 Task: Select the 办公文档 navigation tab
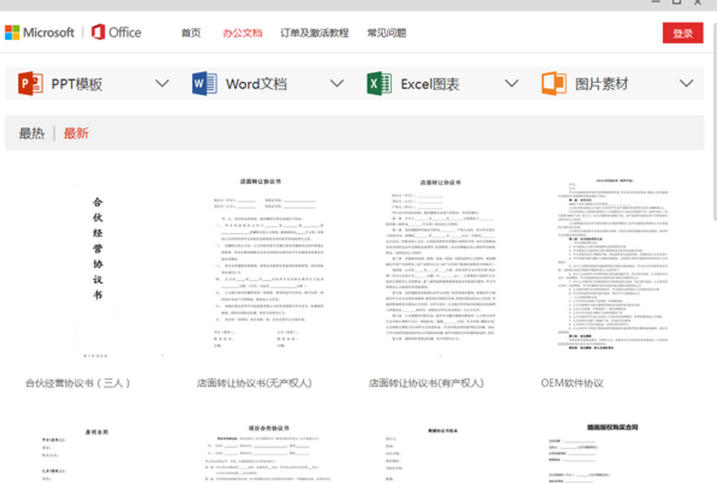pyautogui.click(x=242, y=33)
